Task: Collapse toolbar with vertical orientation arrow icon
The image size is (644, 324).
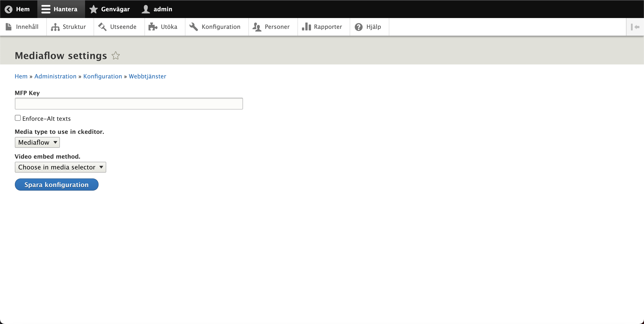Action: [x=635, y=27]
